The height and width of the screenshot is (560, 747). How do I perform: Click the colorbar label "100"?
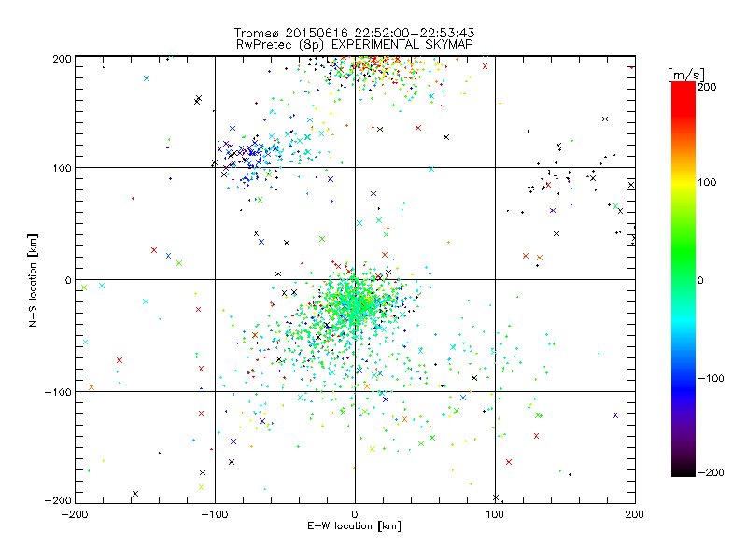click(x=707, y=182)
